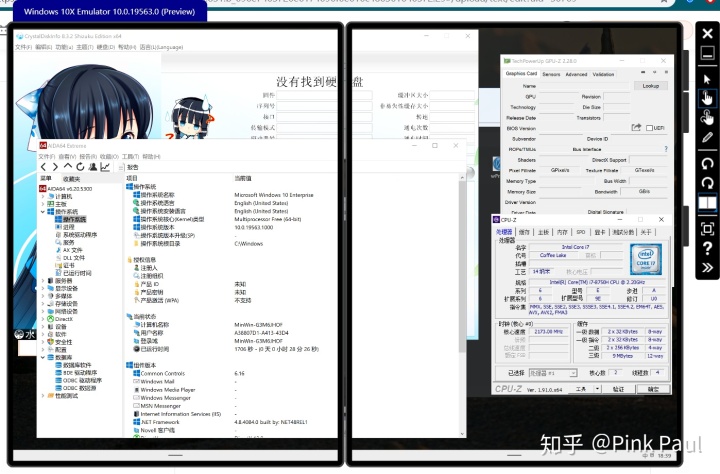Viewport: 720px width, 474px height.
Task: Open the AIDA64 帮助 menu
Action: (x=151, y=157)
